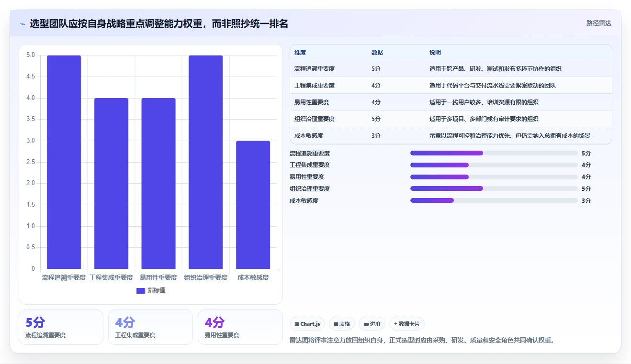Select the 工程集成重要度 table row cell
Image resolution: width=631 pixels, height=364 pixels.
(315, 86)
